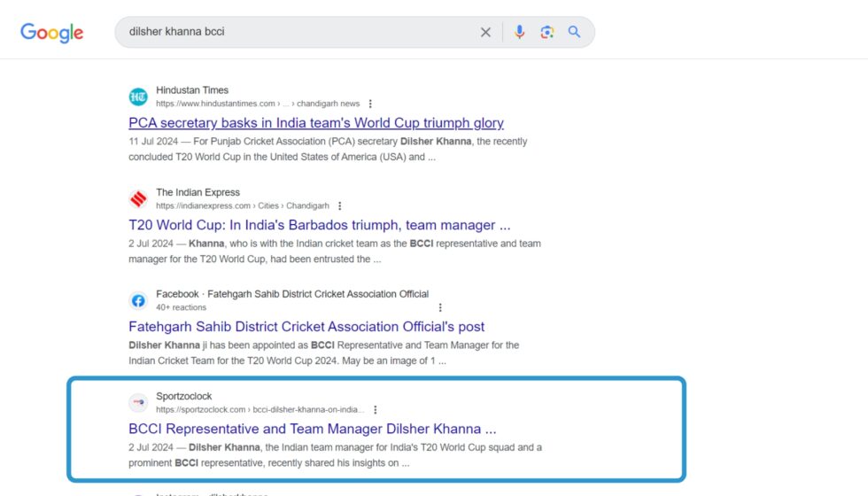Open more options for Hindustan Times result
The image size is (868, 496).
370,104
